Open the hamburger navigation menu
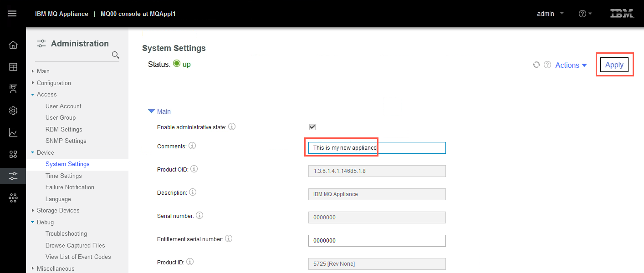Viewport: 644px width, 273px height. click(x=13, y=14)
